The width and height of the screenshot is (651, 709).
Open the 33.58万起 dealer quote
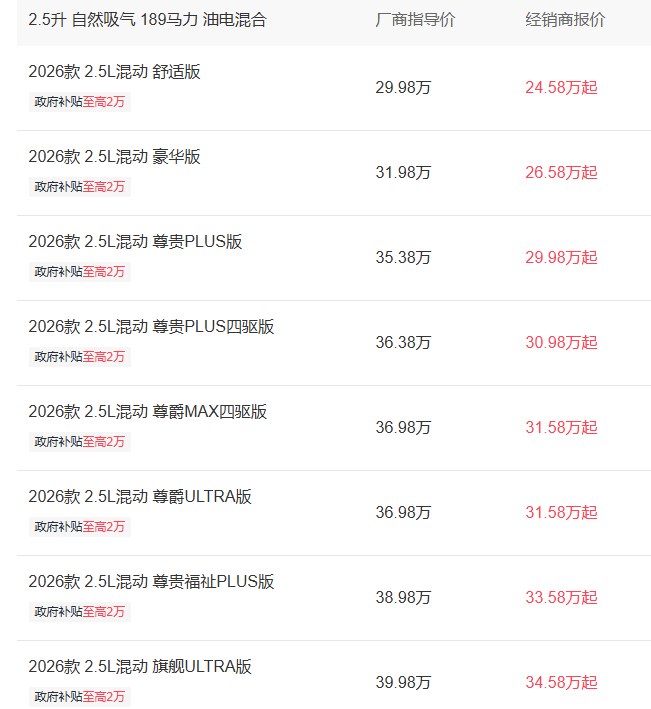click(561, 598)
